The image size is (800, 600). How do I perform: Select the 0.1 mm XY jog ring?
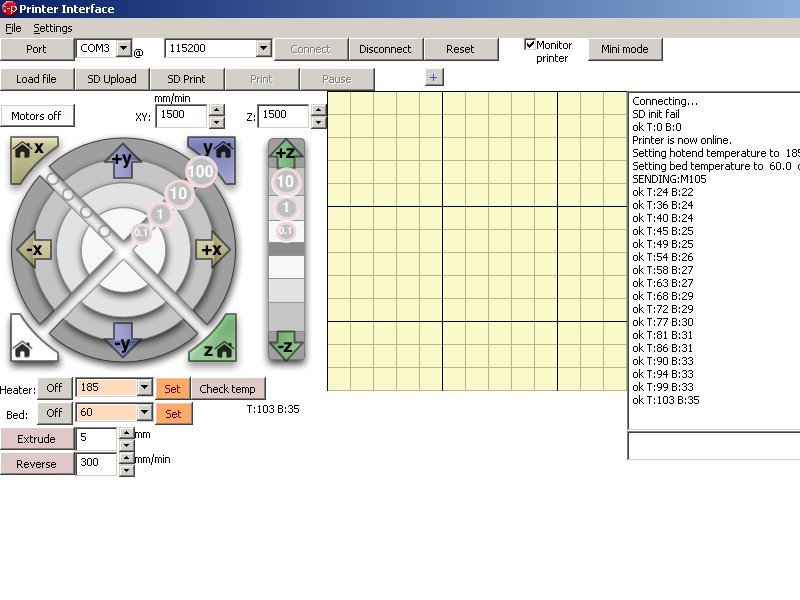coord(141,233)
